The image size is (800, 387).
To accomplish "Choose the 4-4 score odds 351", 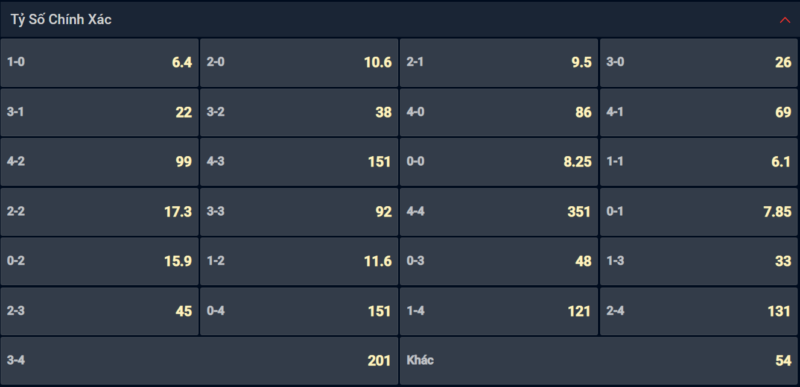I will point(499,212).
